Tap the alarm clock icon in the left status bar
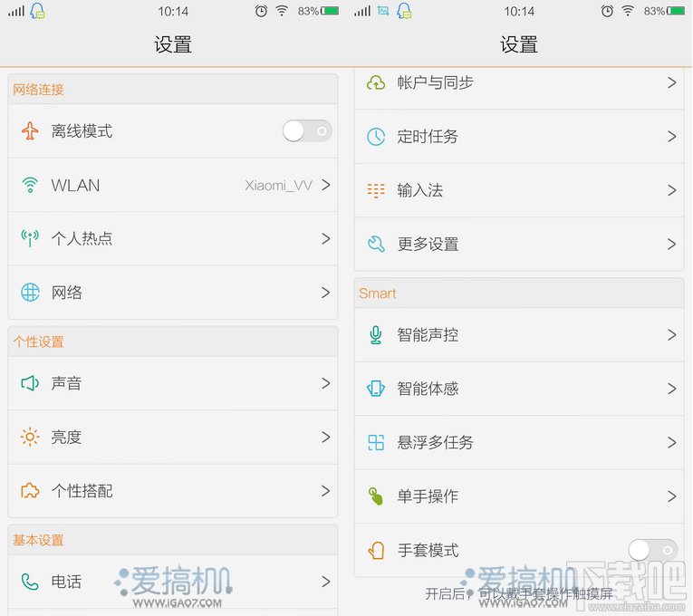Screen dimensions: 693x616 click(261, 11)
